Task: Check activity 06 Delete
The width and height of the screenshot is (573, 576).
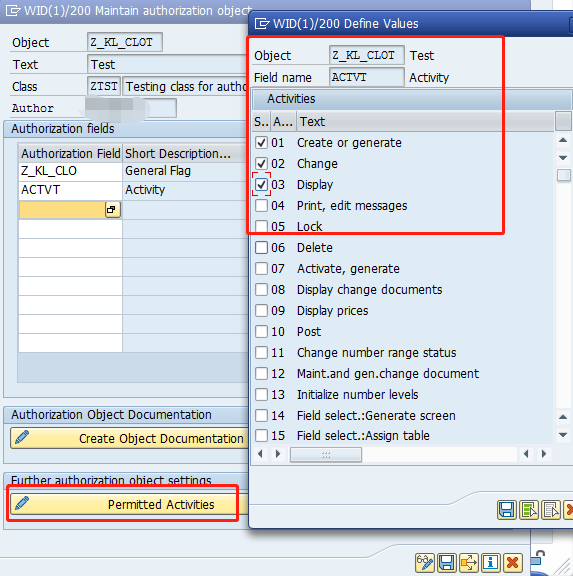Action: (262, 248)
